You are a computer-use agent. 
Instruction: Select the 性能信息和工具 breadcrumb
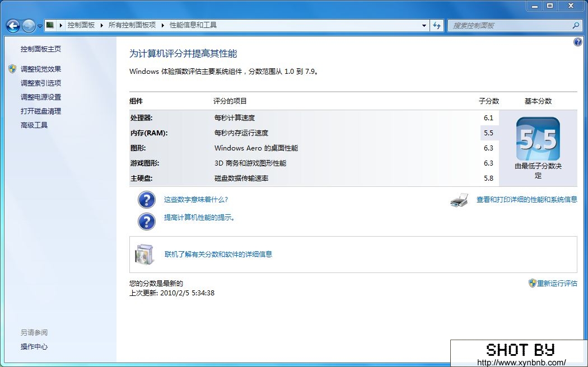(x=193, y=25)
